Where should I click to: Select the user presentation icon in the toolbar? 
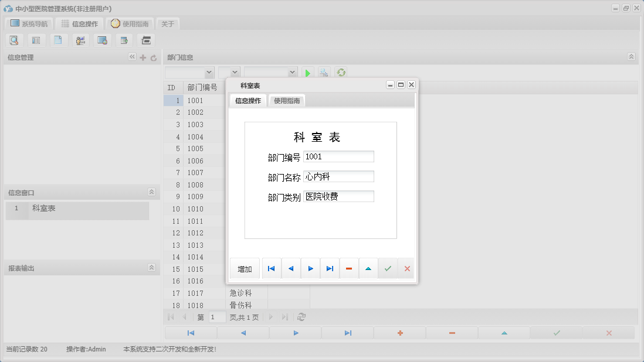[x=80, y=40]
